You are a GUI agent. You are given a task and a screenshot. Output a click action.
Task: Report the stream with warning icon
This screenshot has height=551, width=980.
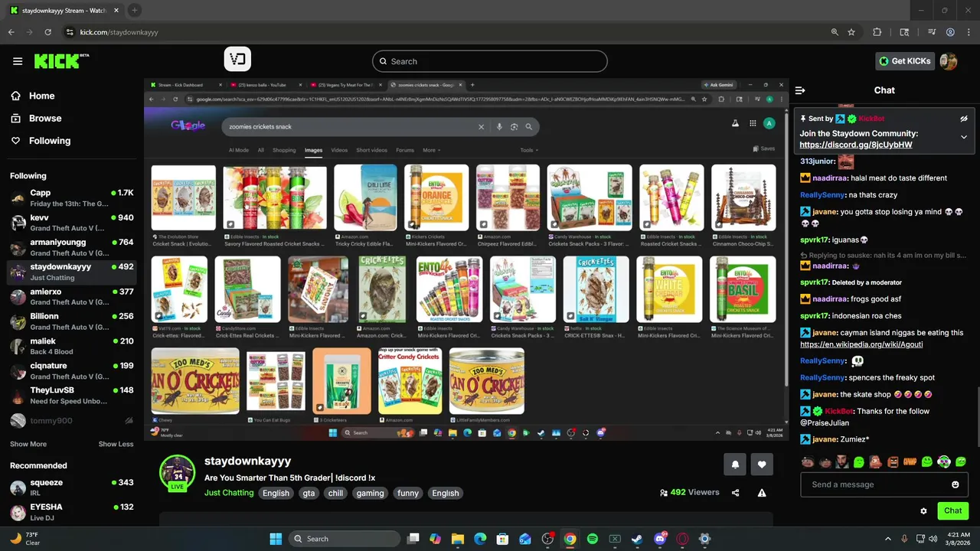[762, 493]
